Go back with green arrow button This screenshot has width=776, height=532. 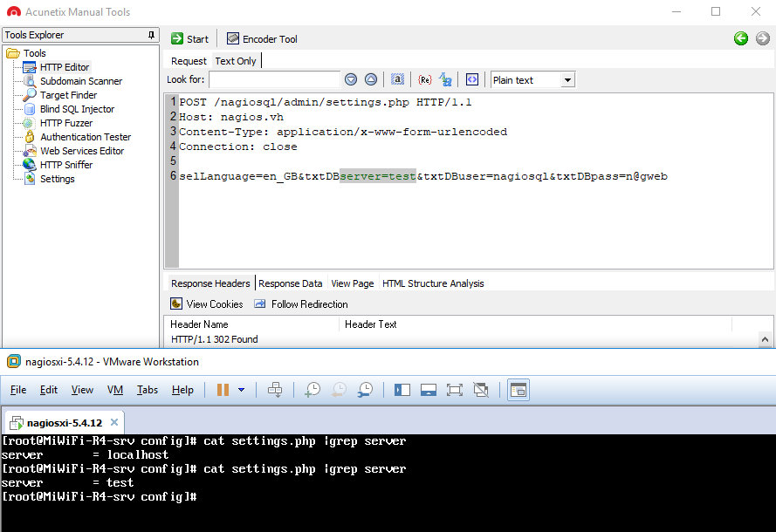coord(741,38)
